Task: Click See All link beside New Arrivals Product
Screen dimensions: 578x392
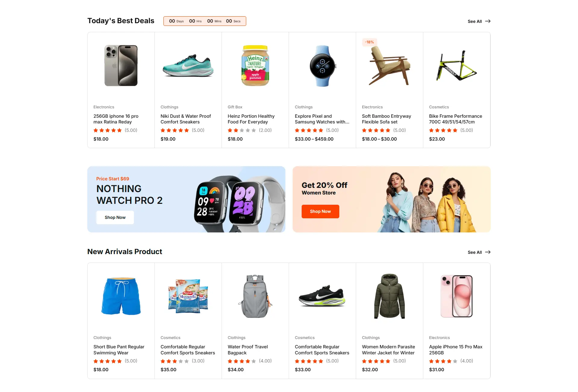Action: point(475,252)
